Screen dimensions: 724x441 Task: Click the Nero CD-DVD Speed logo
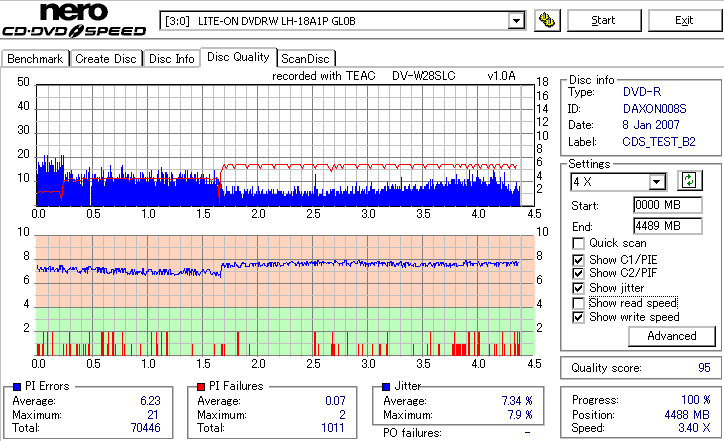click(x=74, y=19)
